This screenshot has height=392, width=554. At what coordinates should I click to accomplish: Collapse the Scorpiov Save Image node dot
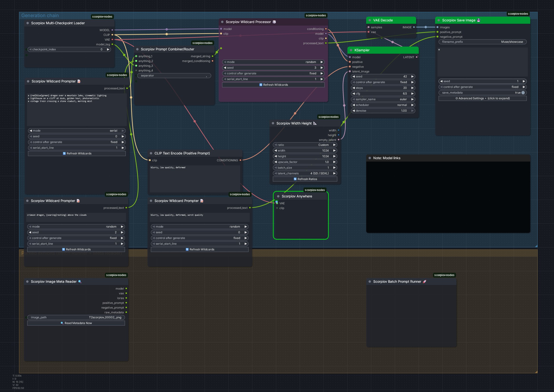(438, 20)
